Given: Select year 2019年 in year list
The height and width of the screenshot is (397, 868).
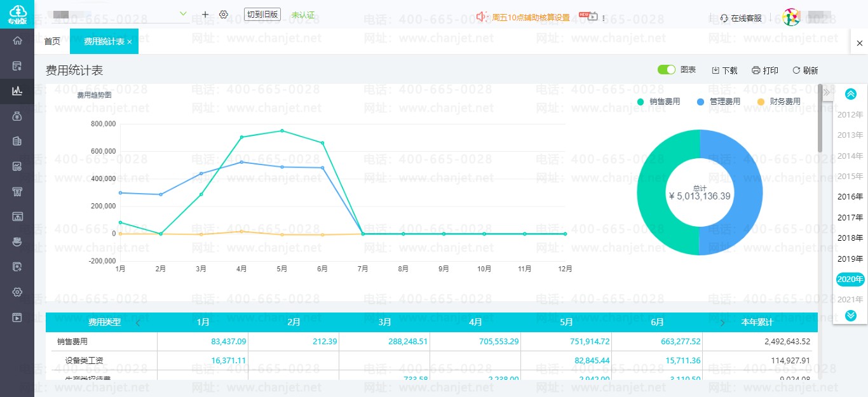Looking at the screenshot, I should (850, 259).
